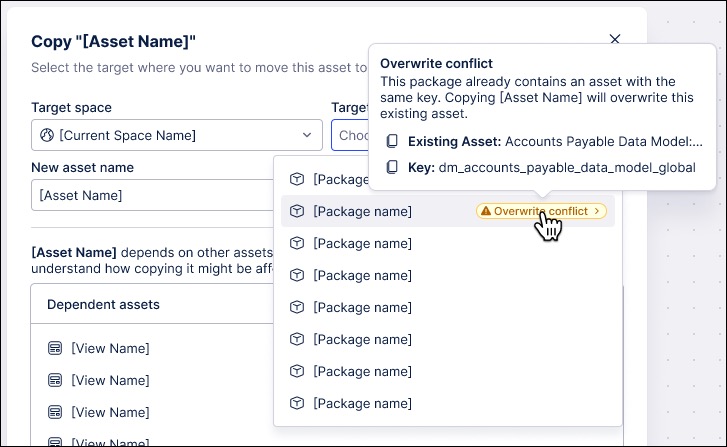Copy the Existing Asset name via copy icon
Screen dimensions: 727x447
tap(393, 141)
